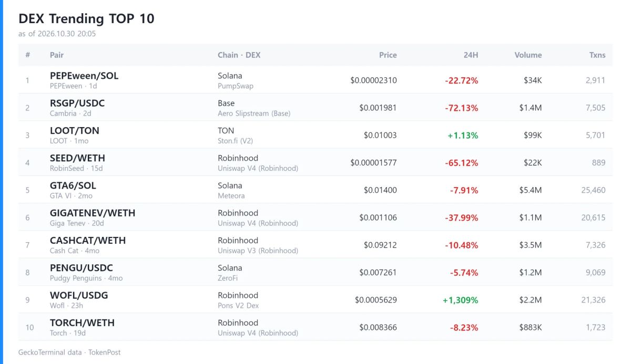Click the Cambria · 2d subtitle
The image size is (631, 364).
click(70, 113)
